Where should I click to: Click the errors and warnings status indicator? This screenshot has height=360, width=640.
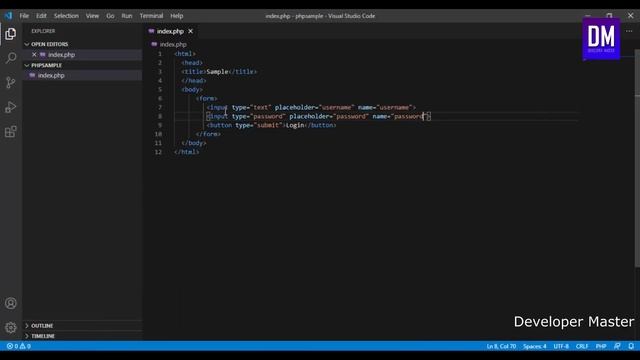pos(18,346)
